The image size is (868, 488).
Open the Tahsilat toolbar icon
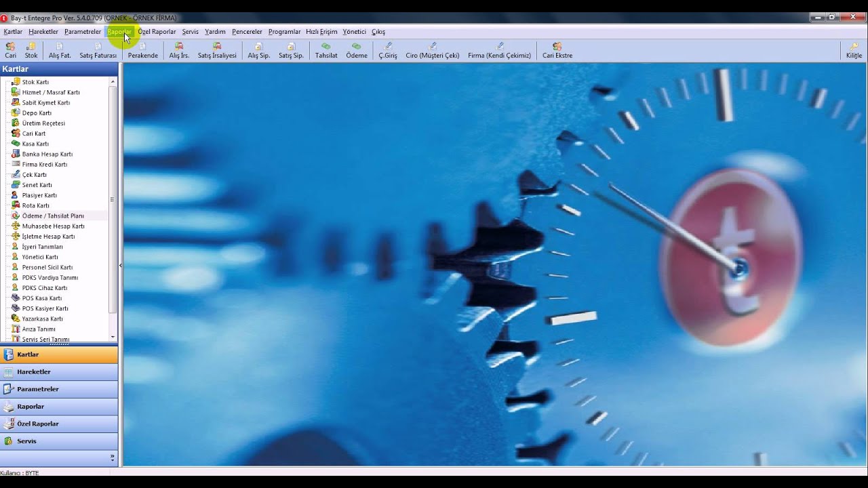click(x=326, y=51)
